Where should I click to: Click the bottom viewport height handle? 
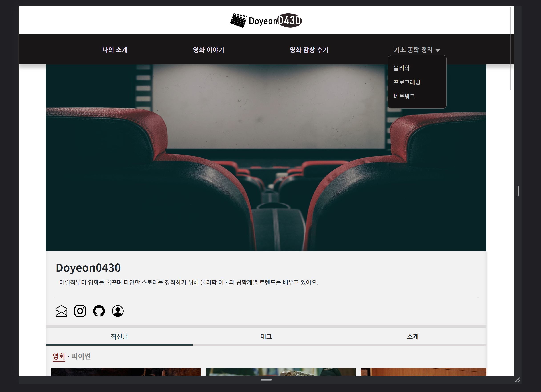(266, 380)
